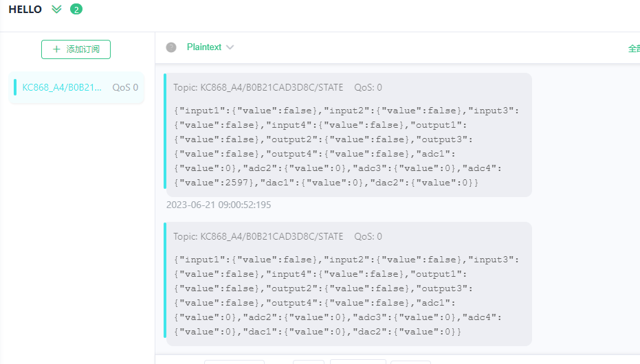Click the topic header of the second message
This screenshot has height=364, width=640.
[278, 236]
